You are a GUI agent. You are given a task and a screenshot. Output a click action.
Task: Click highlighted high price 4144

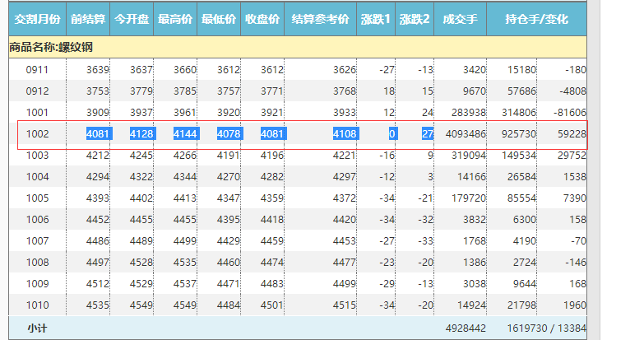185,134
